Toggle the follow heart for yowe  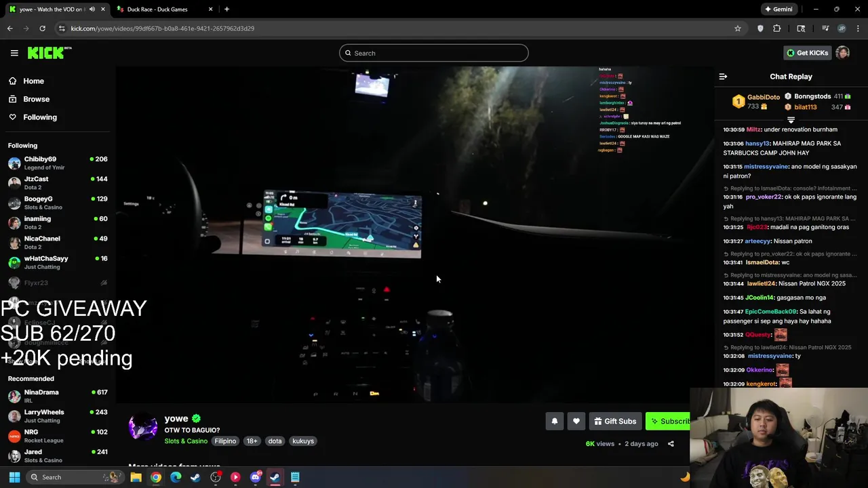[576, 421]
